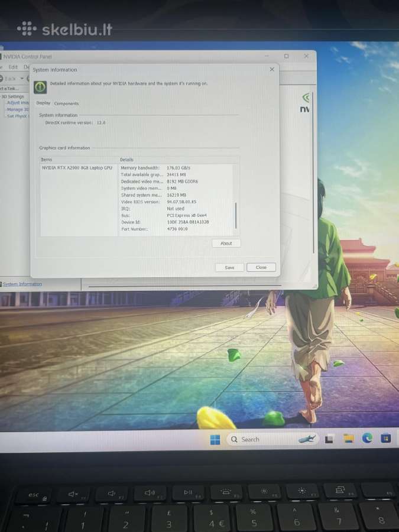Minimize the NVIDIA Control Panel window

267,56
